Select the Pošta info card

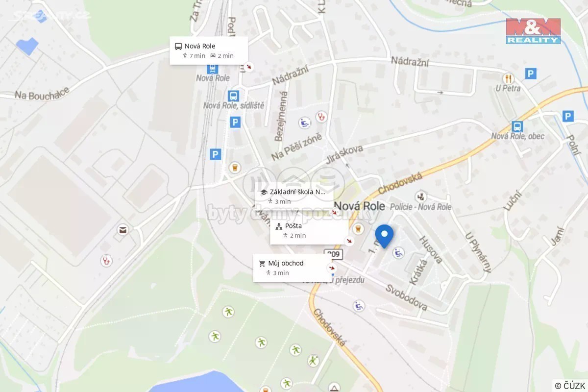[309, 231]
